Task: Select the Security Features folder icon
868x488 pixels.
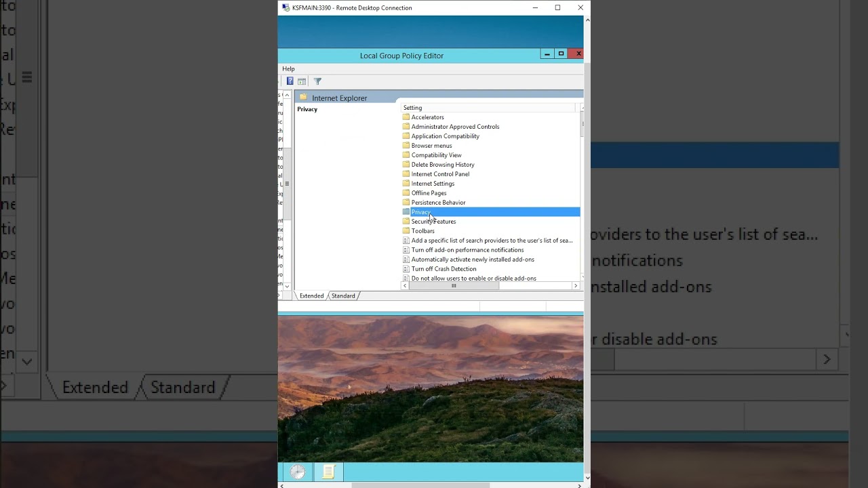Action: click(x=406, y=222)
